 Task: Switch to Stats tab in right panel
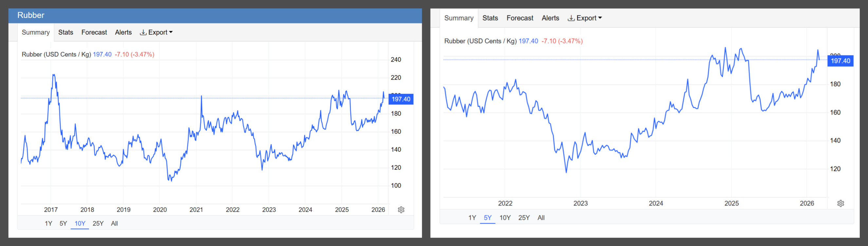[x=490, y=18]
